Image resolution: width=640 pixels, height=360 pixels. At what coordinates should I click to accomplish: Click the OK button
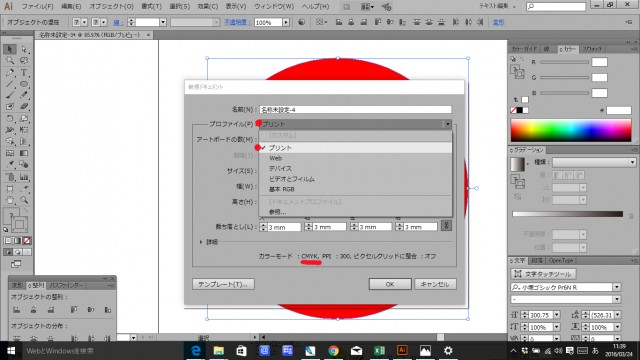point(390,284)
